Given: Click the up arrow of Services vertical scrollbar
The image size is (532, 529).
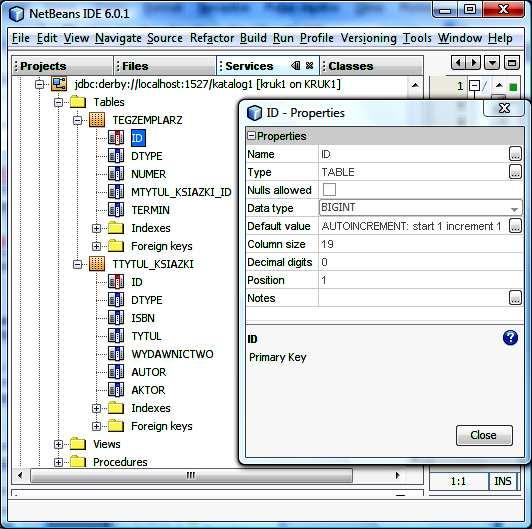Looking at the screenshot, I should coord(415,85).
